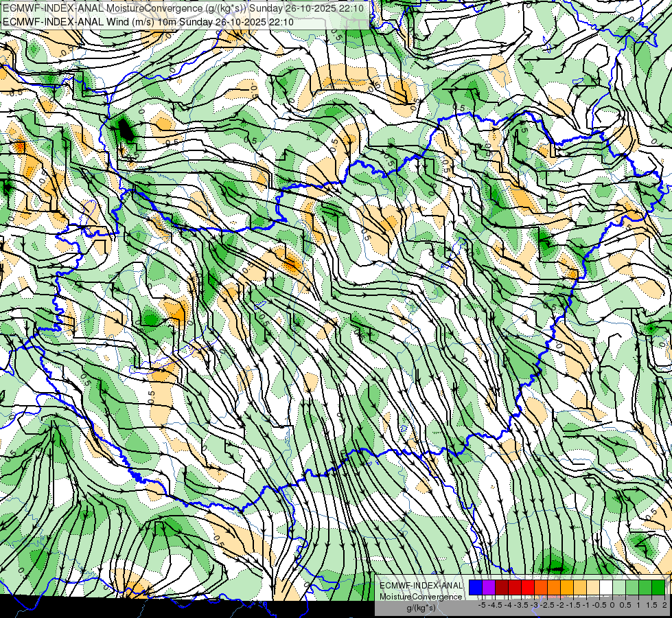This screenshot has width=672, height=618.
Task: Click the Wind (m/s) 10m title line
Action: click(x=148, y=21)
